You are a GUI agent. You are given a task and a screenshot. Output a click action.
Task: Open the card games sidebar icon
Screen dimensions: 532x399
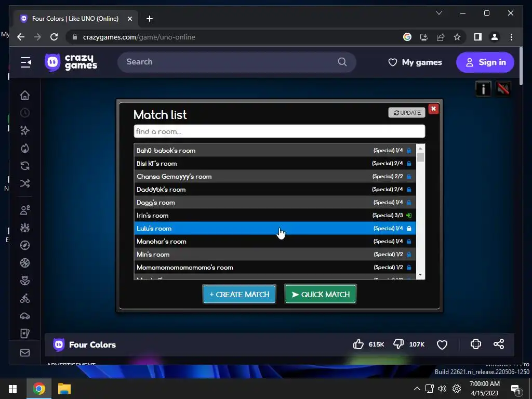pyautogui.click(x=25, y=334)
